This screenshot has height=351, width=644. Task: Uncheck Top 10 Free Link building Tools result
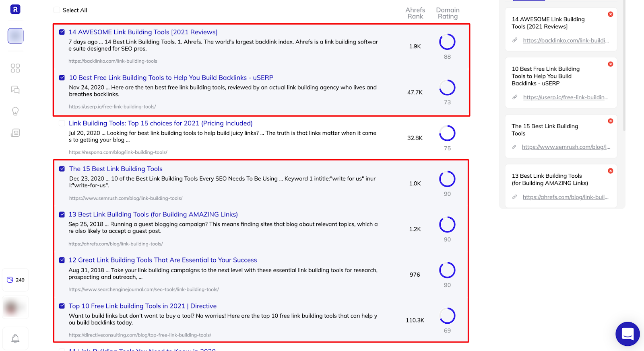[x=62, y=306]
